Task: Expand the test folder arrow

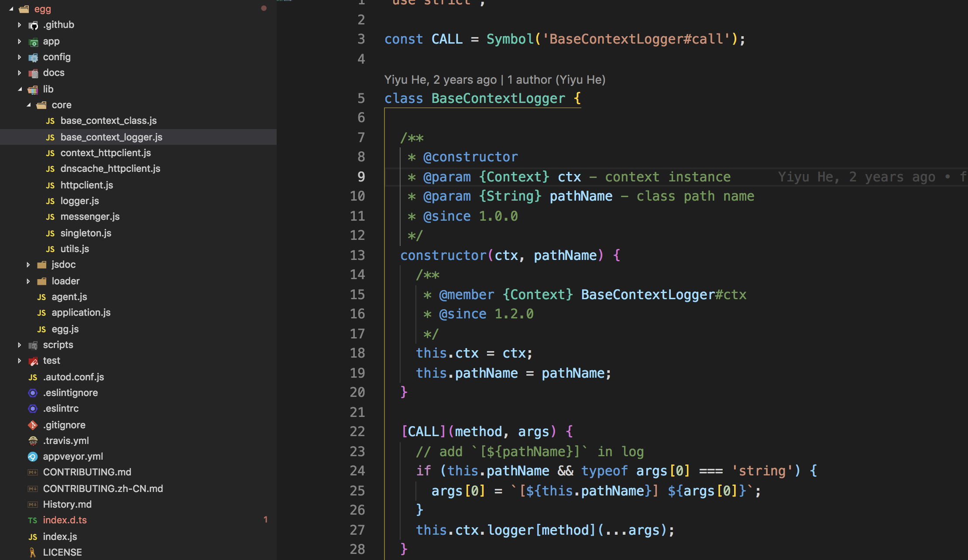Action: [x=20, y=361]
